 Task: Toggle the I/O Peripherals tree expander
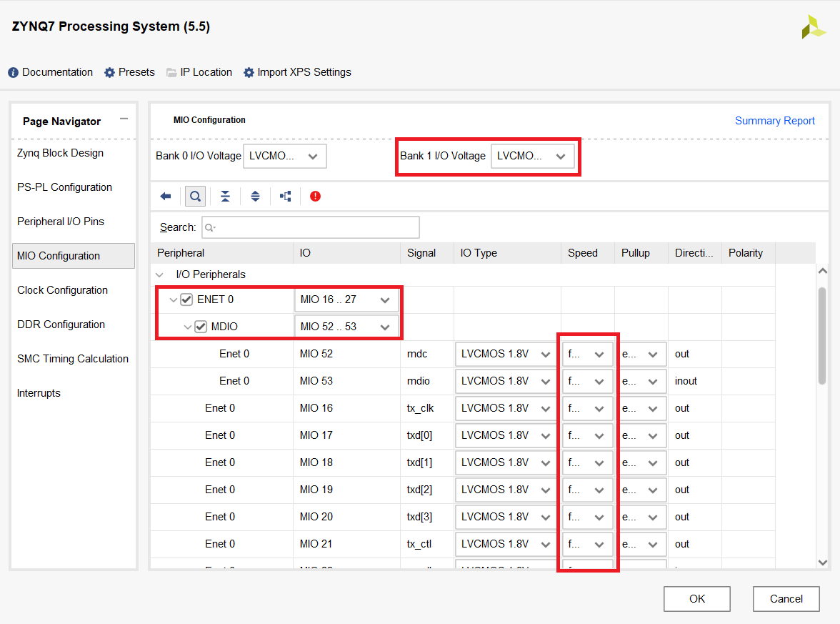[160, 274]
